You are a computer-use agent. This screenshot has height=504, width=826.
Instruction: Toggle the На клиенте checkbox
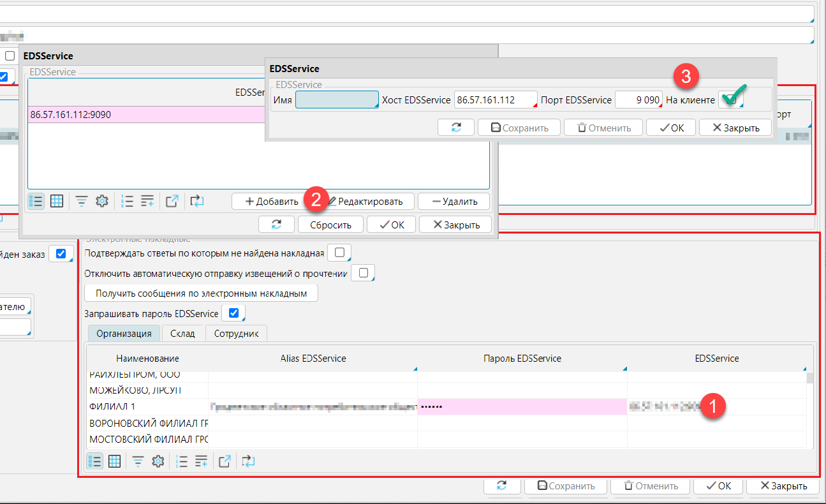(x=732, y=100)
